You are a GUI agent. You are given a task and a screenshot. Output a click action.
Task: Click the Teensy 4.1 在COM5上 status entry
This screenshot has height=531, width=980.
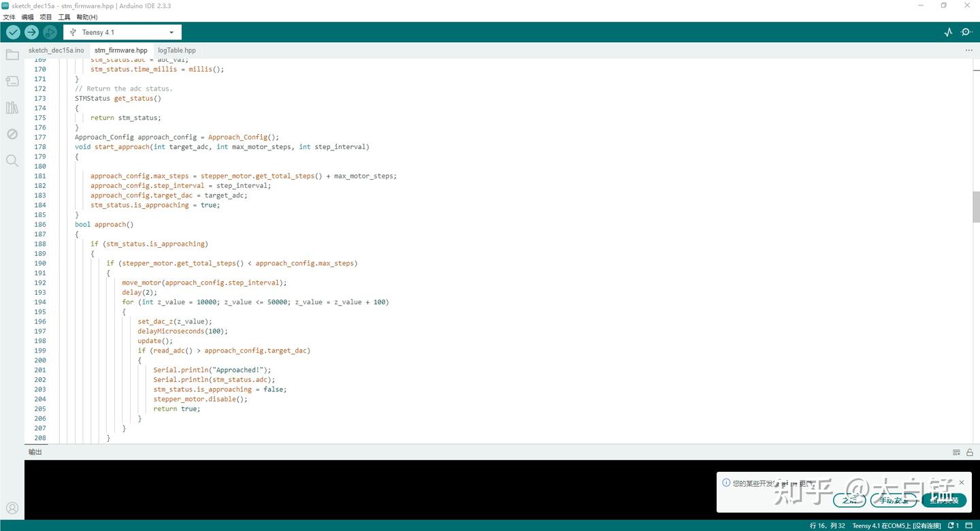point(896,526)
